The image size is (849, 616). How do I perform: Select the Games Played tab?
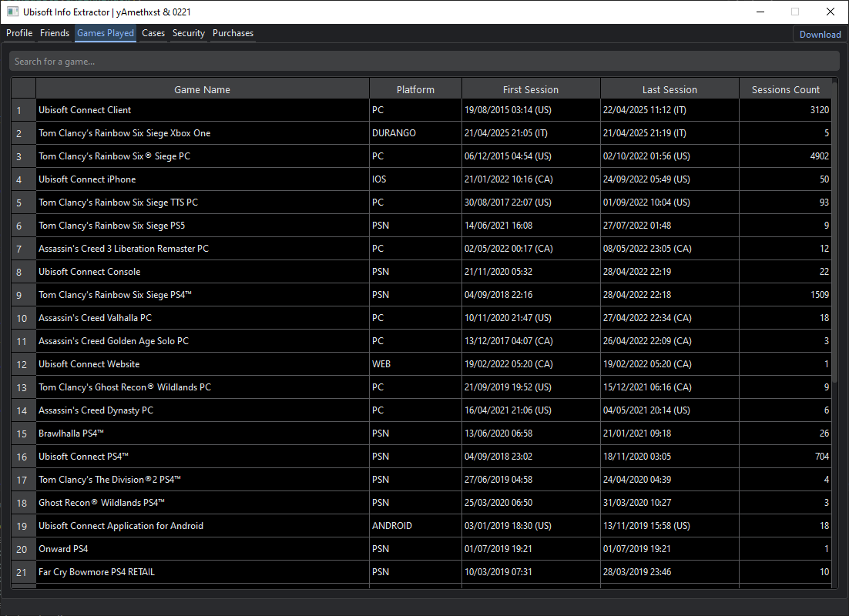(x=106, y=33)
